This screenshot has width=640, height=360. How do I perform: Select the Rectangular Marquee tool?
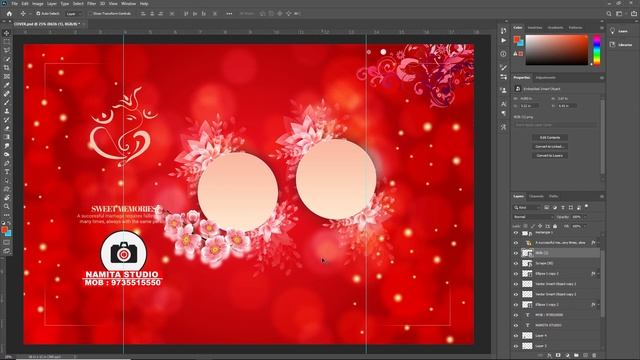click(7, 42)
